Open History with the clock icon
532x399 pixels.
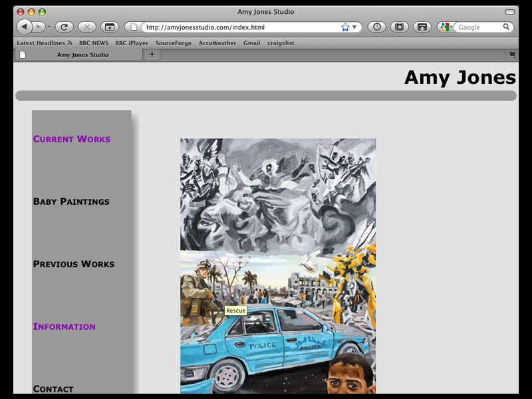click(x=377, y=27)
